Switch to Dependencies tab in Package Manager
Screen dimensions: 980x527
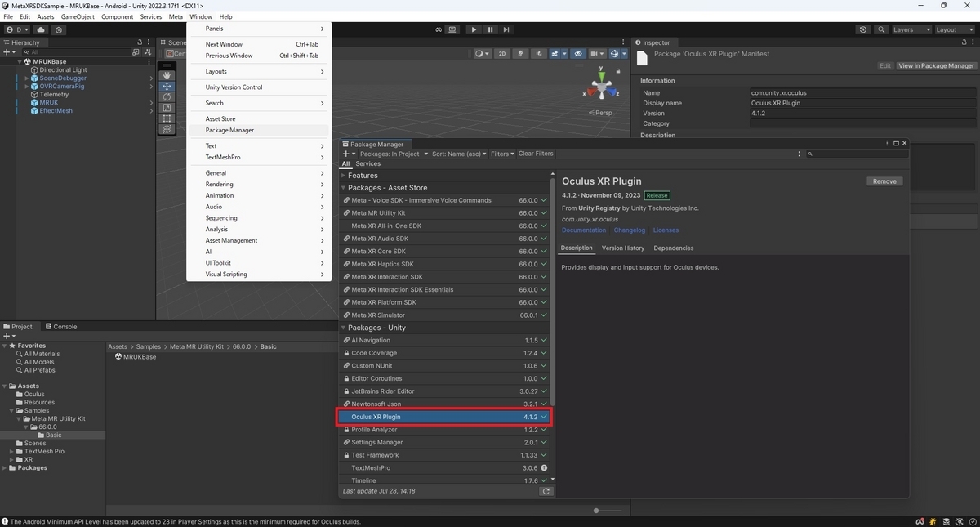[x=674, y=248]
